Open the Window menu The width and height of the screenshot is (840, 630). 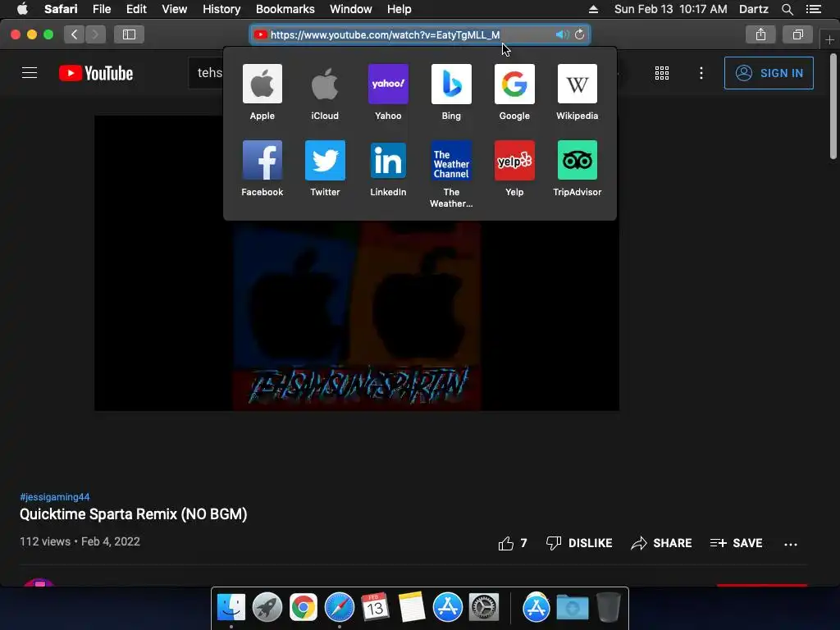[350, 9]
